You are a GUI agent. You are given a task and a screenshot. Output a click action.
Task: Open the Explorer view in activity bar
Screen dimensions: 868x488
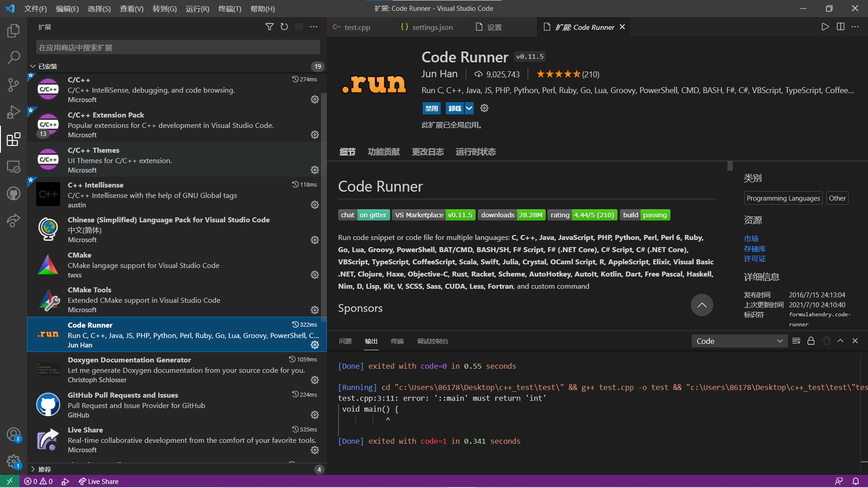click(14, 31)
